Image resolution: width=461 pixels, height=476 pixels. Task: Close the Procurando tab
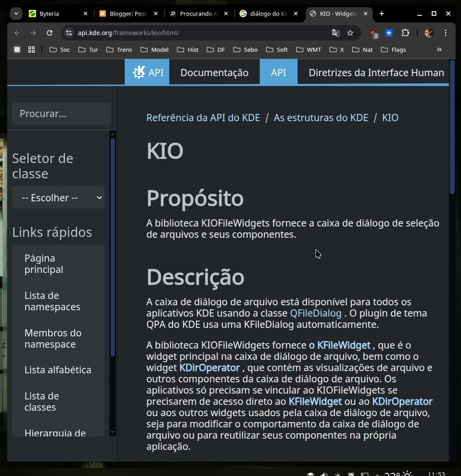226,14
